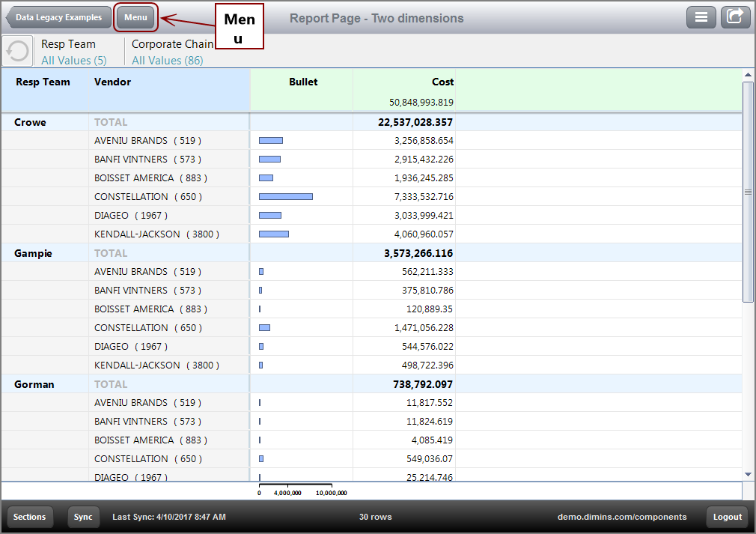Image resolution: width=756 pixels, height=534 pixels.
Task: Click the Sync button in the status bar
Action: [83, 517]
